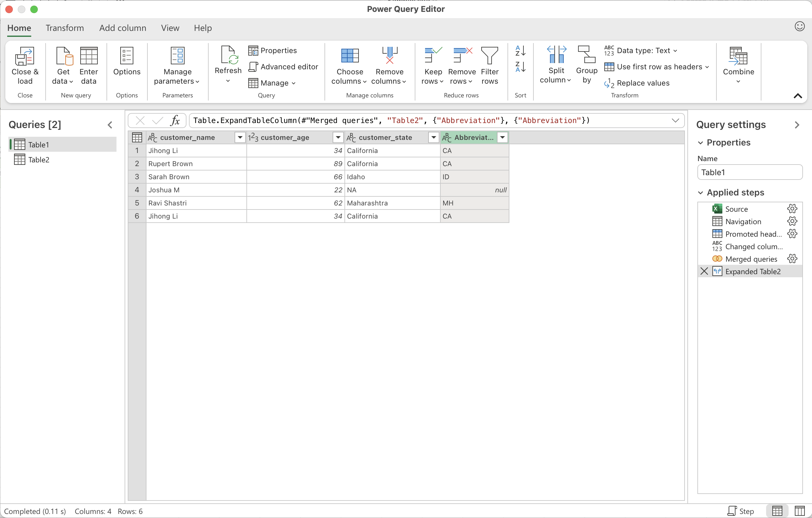Sort the column descending Z to A
The width and height of the screenshot is (812, 518).
(x=520, y=67)
